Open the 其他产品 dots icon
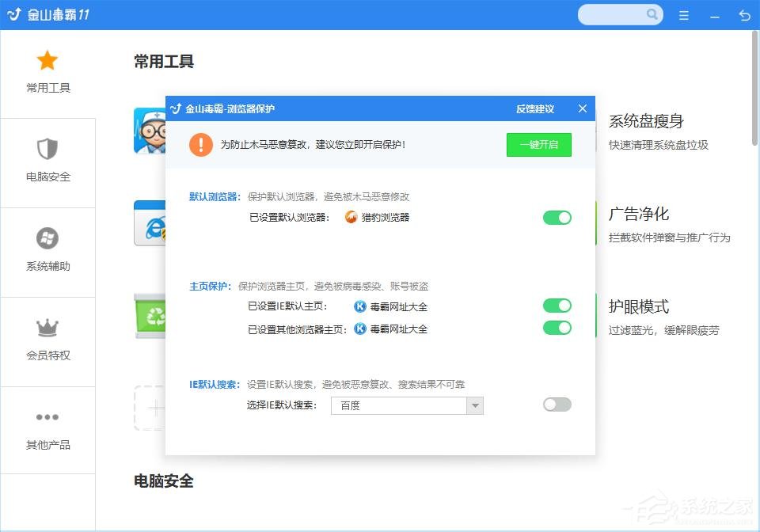This screenshot has height=532, width=760. click(x=47, y=417)
